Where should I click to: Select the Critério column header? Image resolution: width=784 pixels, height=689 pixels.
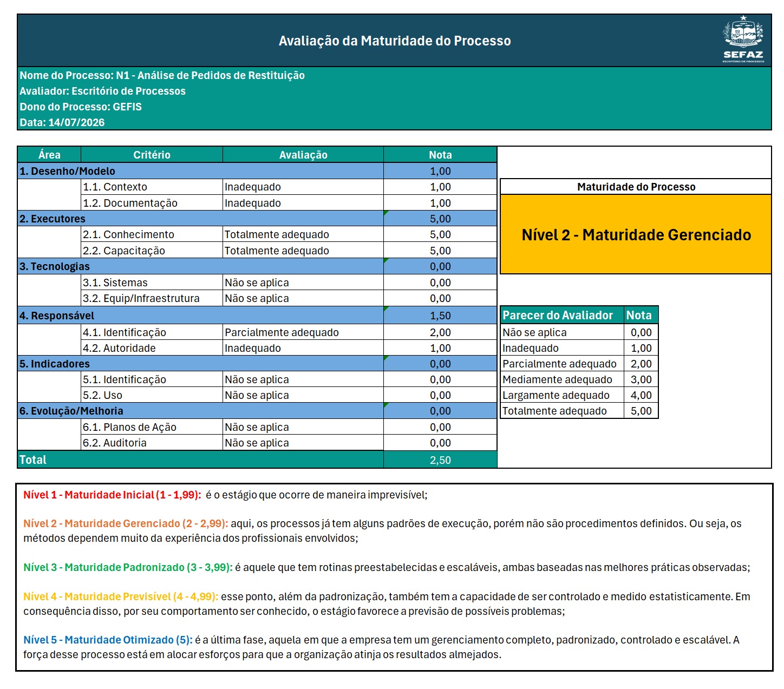click(x=152, y=155)
